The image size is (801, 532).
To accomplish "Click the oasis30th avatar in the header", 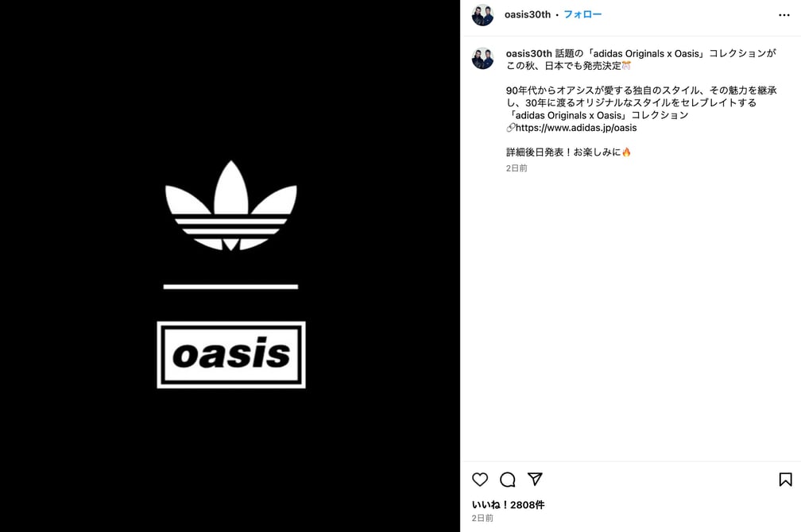I will tap(483, 15).
